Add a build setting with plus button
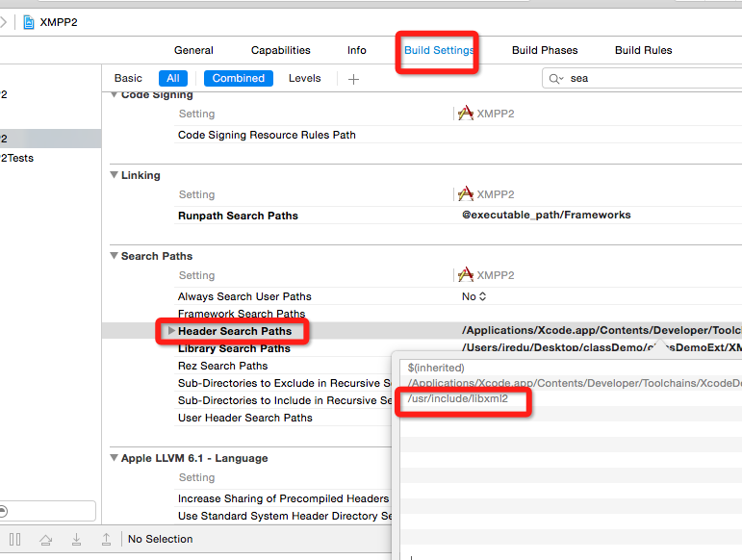 coord(353,79)
